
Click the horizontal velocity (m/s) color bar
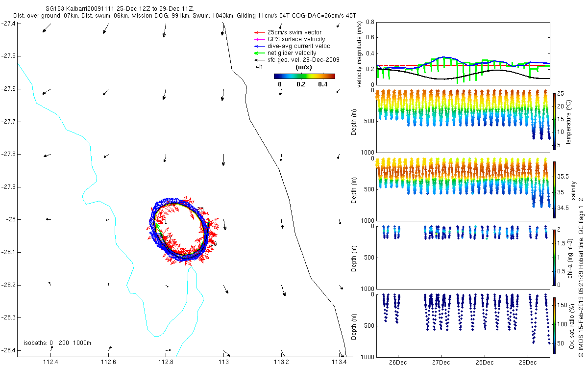pyautogui.click(x=304, y=76)
